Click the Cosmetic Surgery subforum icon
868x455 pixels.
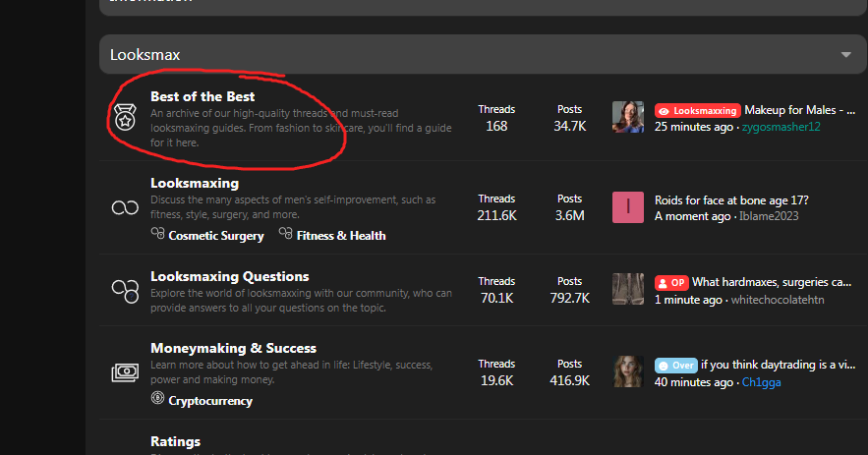point(157,235)
